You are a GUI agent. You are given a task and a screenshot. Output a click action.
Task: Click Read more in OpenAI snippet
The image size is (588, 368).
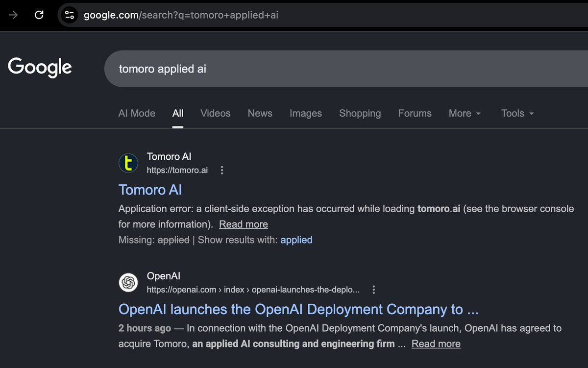pos(436,344)
